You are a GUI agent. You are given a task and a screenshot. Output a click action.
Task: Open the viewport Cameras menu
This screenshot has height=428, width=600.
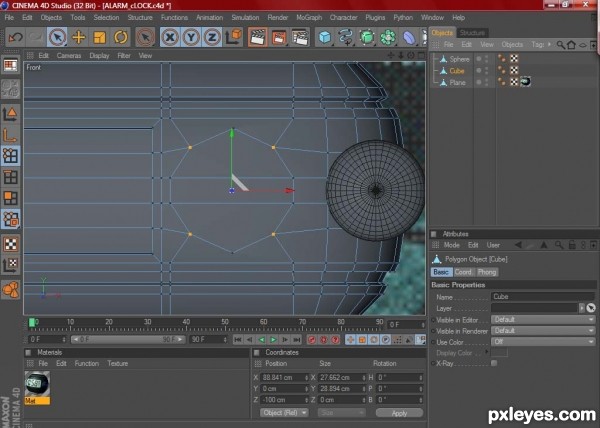(69, 55)
